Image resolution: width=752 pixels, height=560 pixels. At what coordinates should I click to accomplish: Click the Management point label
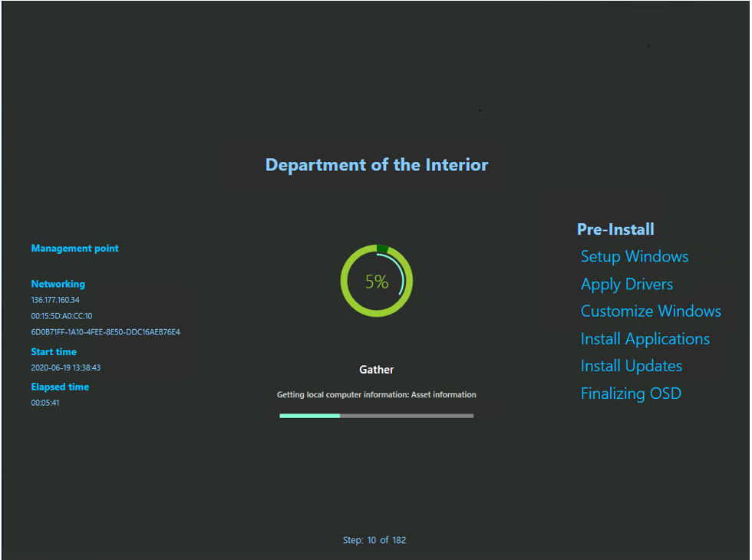[75, 249]
